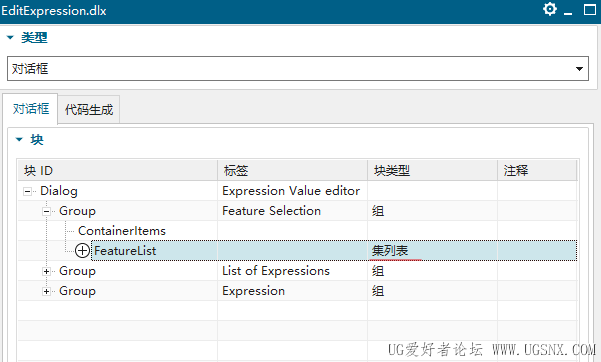Image resolution: width=601 pixels, height=362 pixels.
Task: Select the ContainerItems tree item
Action: pos(122,231)
